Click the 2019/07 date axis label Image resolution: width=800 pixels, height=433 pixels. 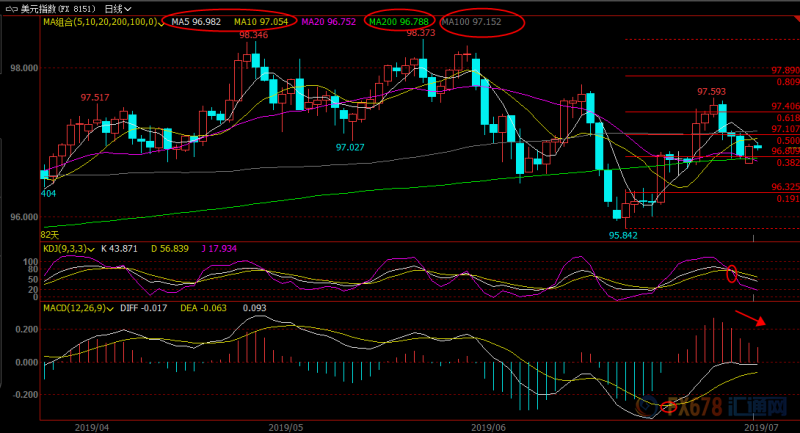(761, 427)
